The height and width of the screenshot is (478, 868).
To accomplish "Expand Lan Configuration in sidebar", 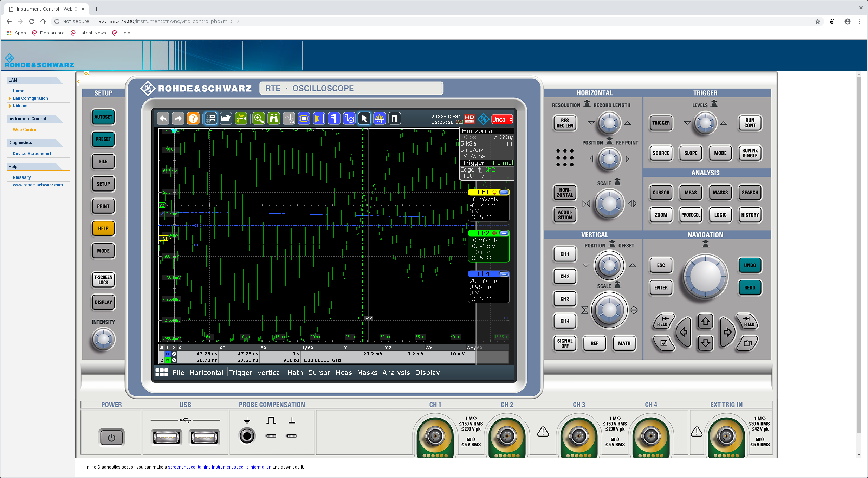I will click(30, 98).
